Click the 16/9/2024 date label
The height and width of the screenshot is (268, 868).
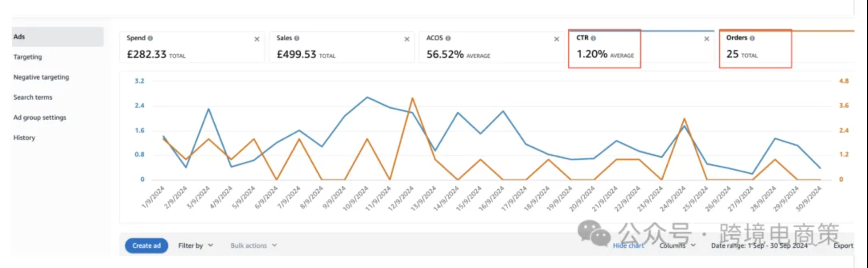[491, 198]
